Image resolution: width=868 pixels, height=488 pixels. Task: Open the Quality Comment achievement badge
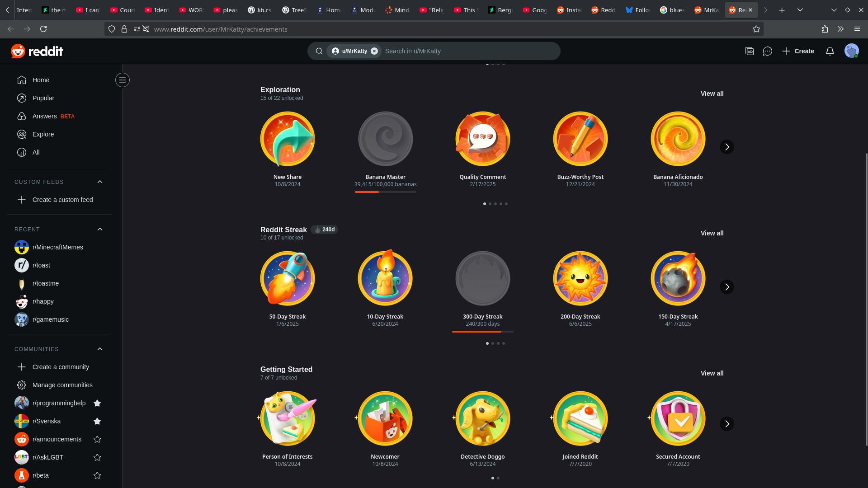[x=482, y=139]
